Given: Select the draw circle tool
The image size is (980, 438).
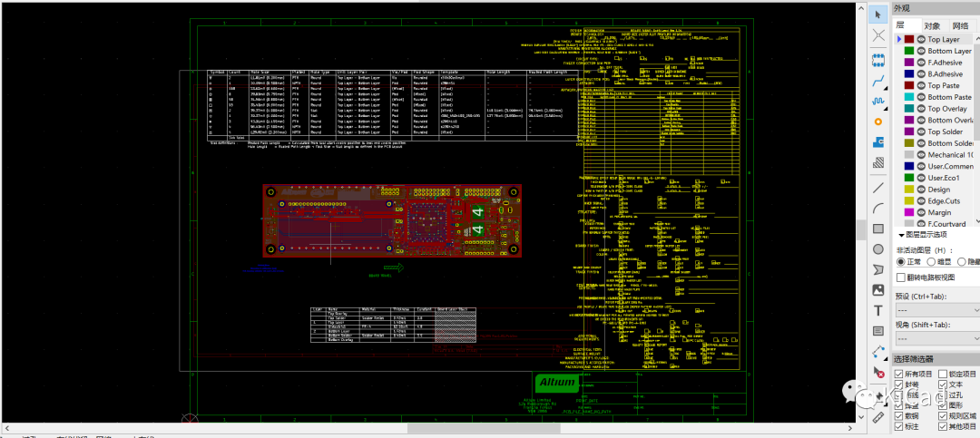Looking at the screenshot, I should click(878, 249).
